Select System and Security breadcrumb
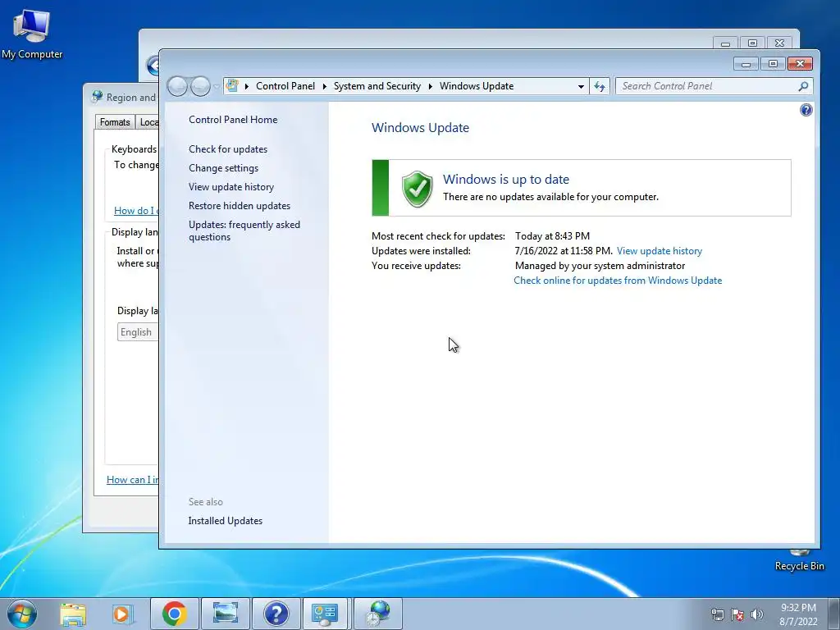The image size is (840, 630). (x=377, y=86)
